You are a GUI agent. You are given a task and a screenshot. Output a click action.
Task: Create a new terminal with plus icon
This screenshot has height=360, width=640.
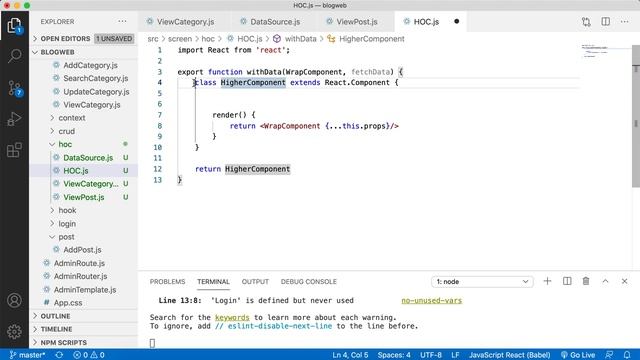coord(547,281)
